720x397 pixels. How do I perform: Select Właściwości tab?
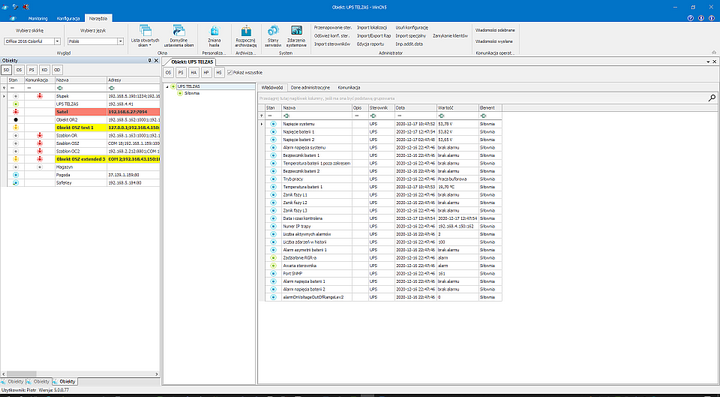tap(272, 87)
